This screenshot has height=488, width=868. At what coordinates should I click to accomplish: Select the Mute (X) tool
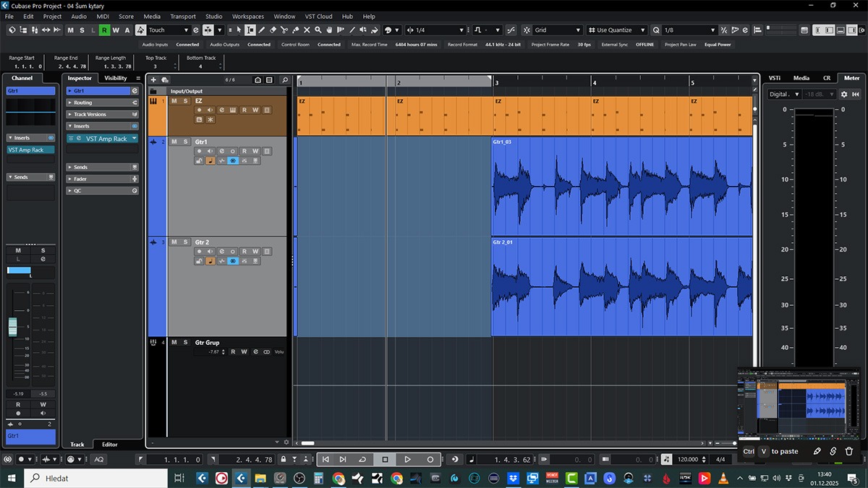pos(307,30)
